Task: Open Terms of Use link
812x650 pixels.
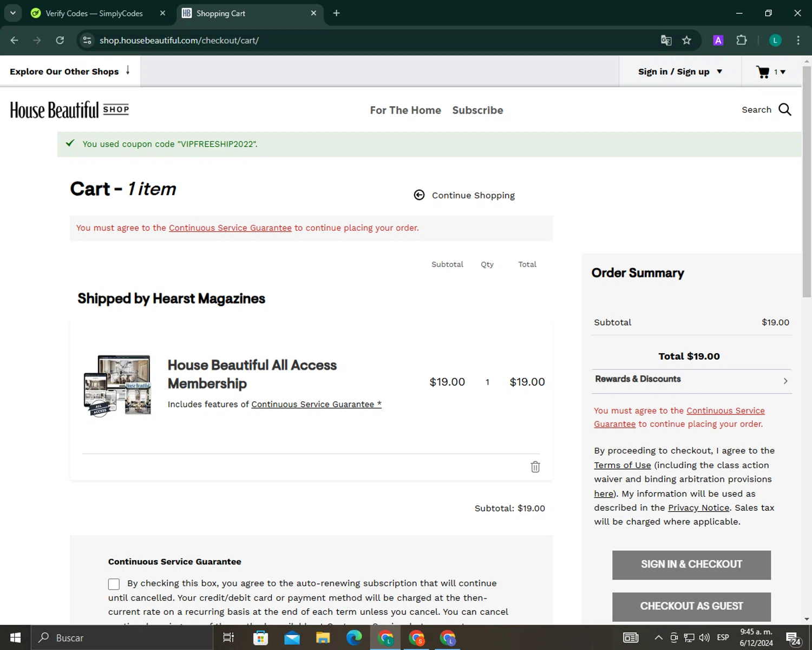Action: (623, 465)
